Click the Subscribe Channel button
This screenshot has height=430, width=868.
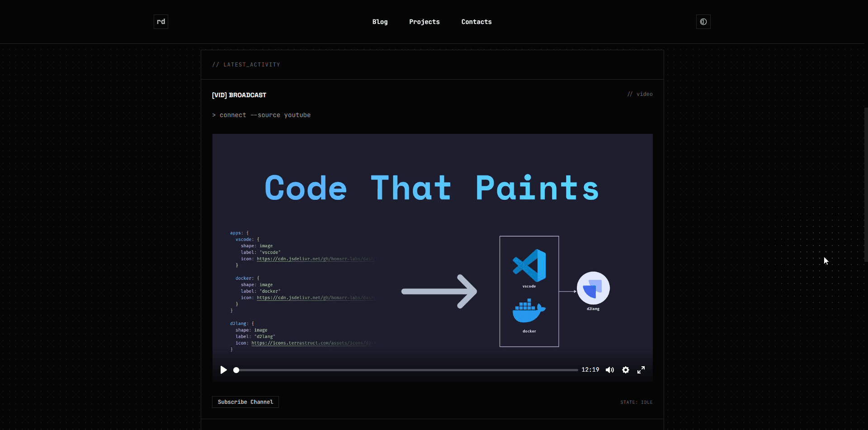[245, 402]
